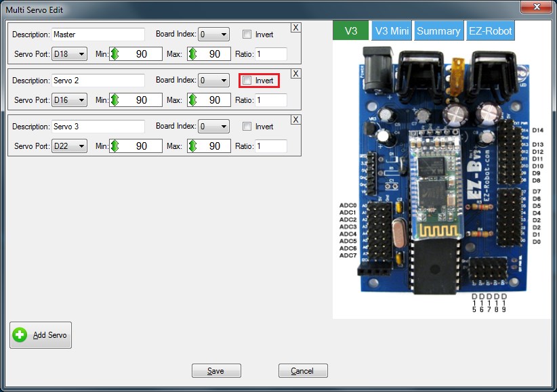Open Servo Port dropdown showing D16

tap(69, 100)
